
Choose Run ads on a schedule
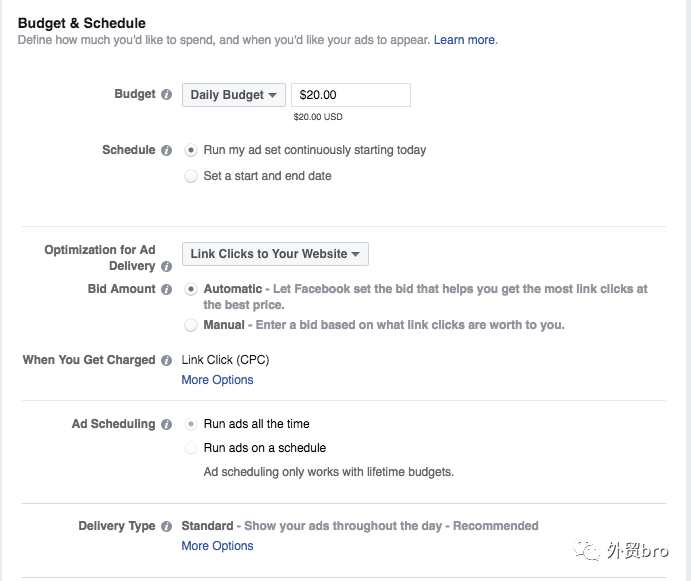coord(191,449)
